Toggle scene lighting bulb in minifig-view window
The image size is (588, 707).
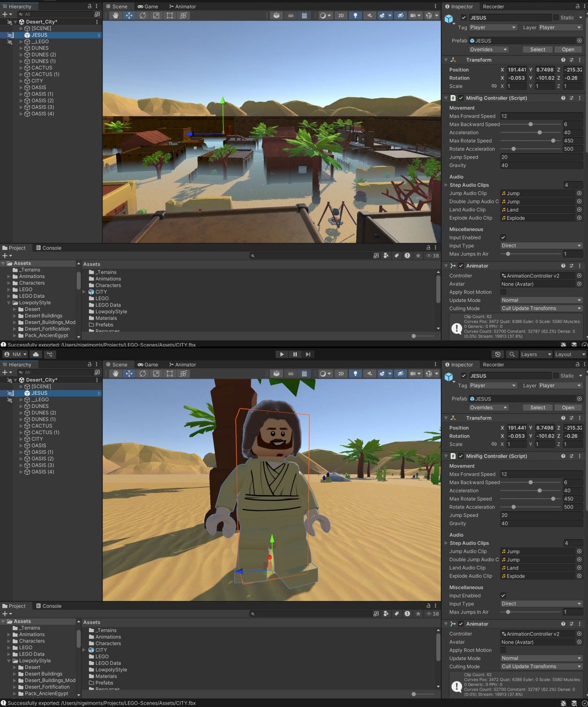[x=355, y=373]
